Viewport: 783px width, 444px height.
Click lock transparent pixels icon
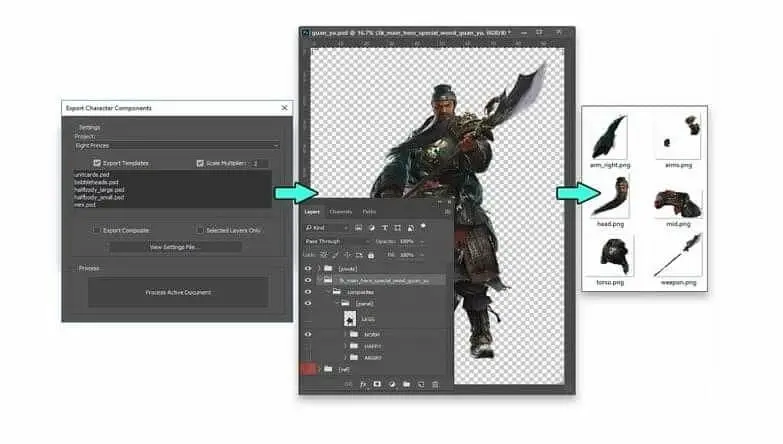point(324,255)
